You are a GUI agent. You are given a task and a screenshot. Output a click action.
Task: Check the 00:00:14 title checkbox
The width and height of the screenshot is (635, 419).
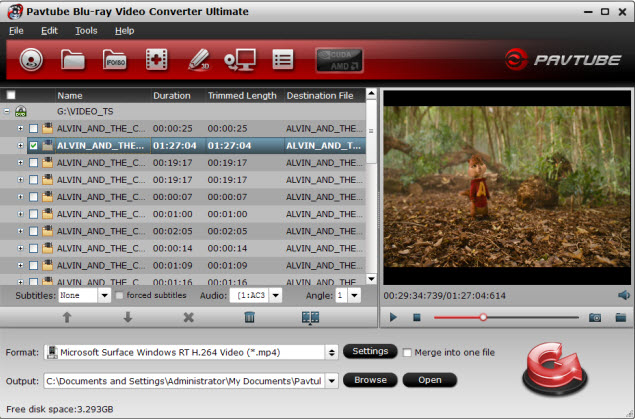tap(34, 249)
